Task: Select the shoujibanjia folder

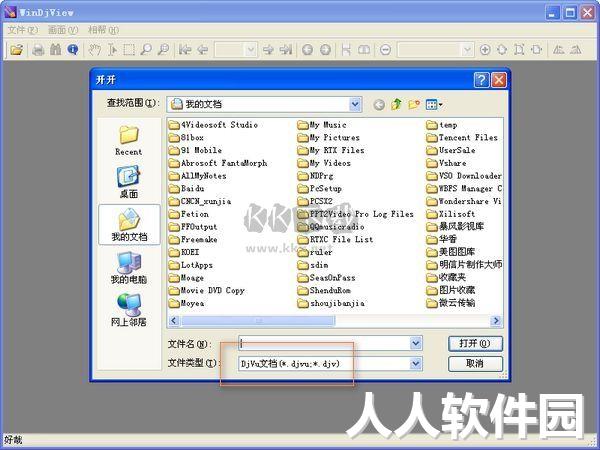Action: [x=331, y=303]
